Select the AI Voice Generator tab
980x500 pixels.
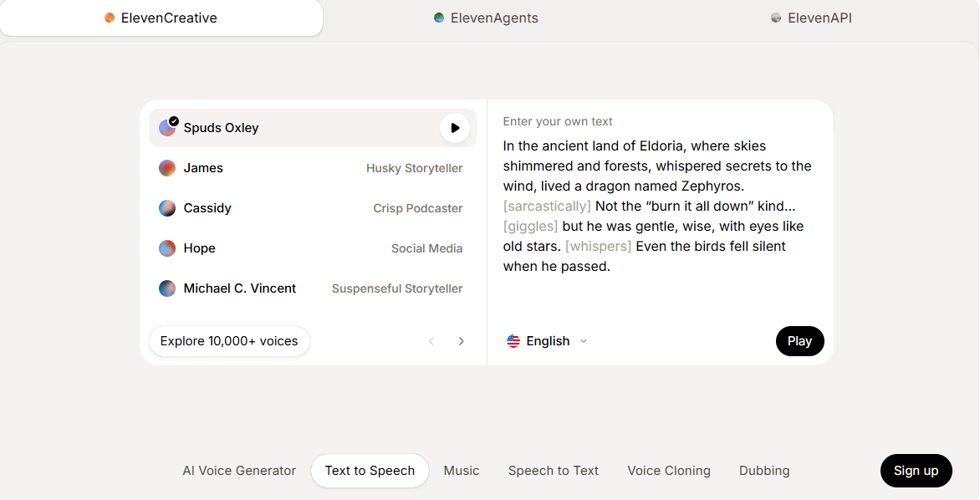click(x=239, y=471)
